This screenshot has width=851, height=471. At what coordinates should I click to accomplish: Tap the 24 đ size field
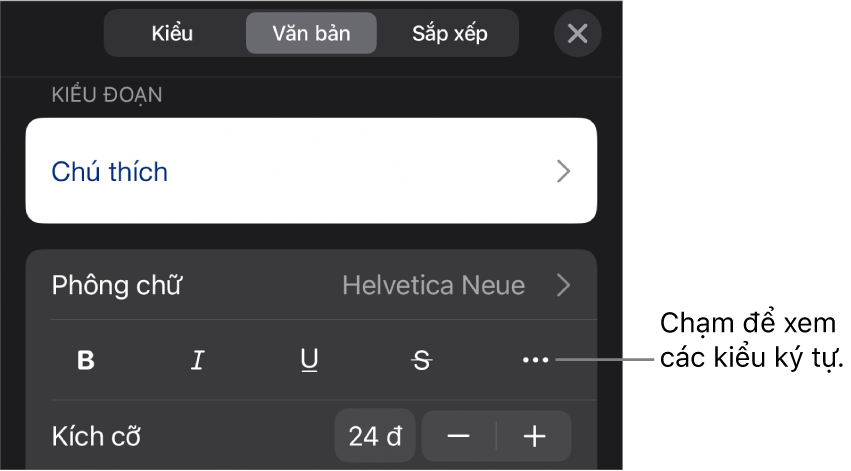(x=375, y=436)
